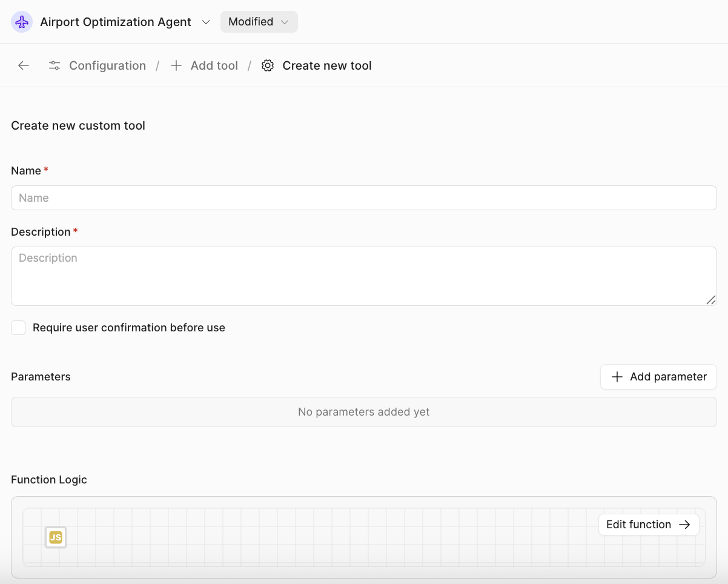Go to Add tool in the breadcrumb
The width and height of the screenshot is (728, 584).
click(214, 65)
